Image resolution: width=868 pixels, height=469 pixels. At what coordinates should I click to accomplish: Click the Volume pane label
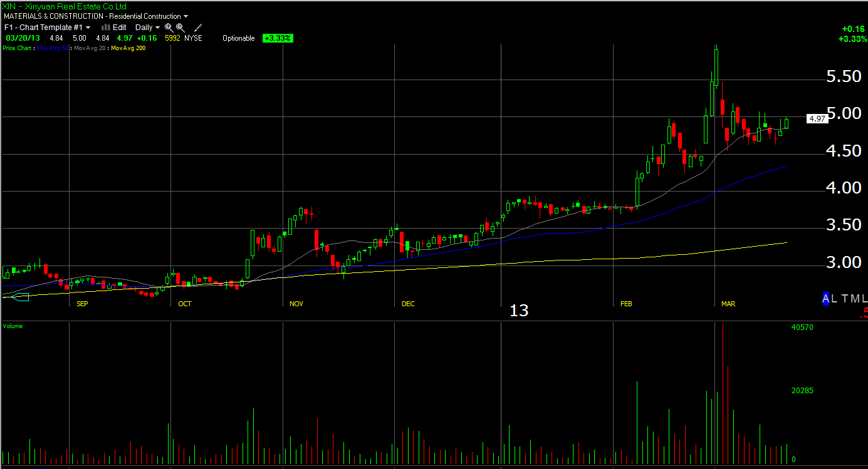pos(13,326)
